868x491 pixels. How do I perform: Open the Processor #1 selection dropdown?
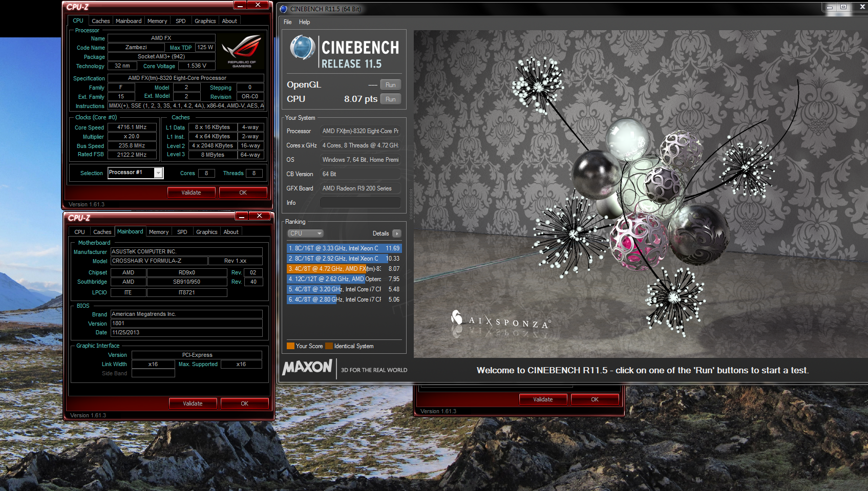135,173
